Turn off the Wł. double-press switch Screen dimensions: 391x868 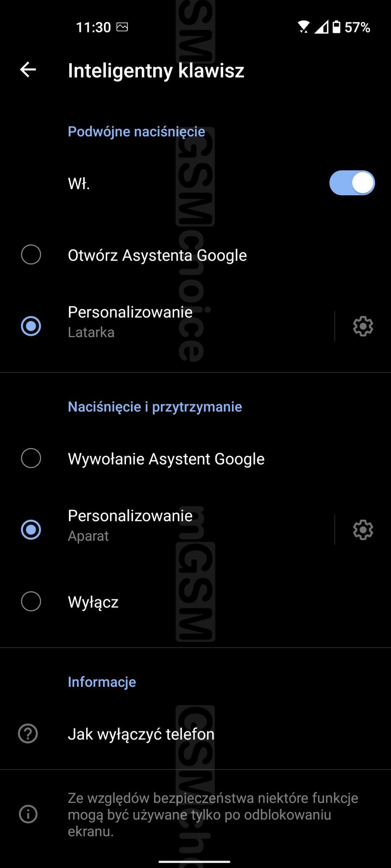(x=352, y=183)
